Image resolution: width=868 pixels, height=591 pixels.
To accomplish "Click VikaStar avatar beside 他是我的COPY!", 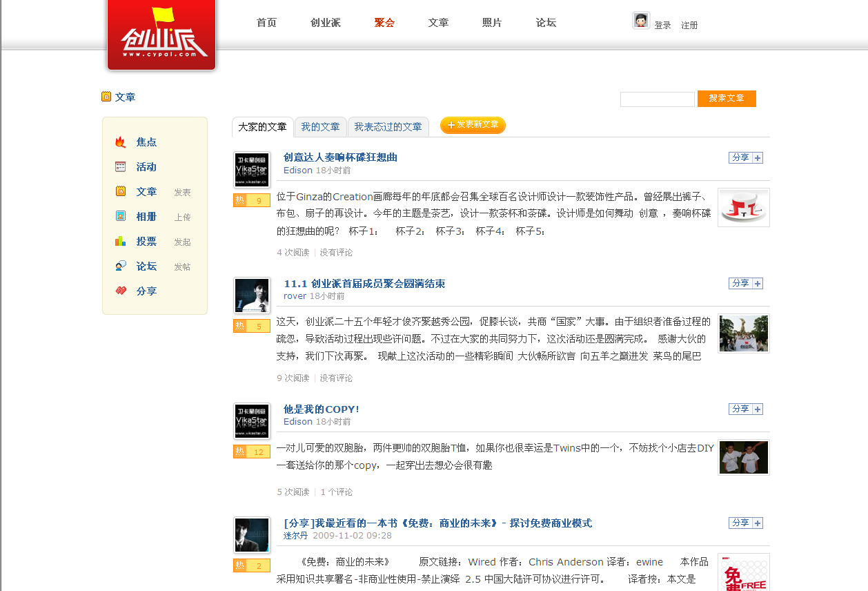I will [252, 421].
